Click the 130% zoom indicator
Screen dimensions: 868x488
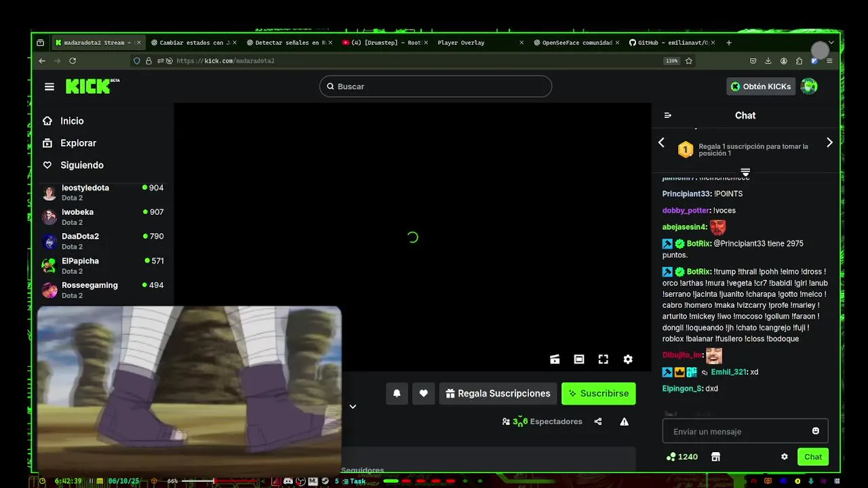tap(671, 61)
